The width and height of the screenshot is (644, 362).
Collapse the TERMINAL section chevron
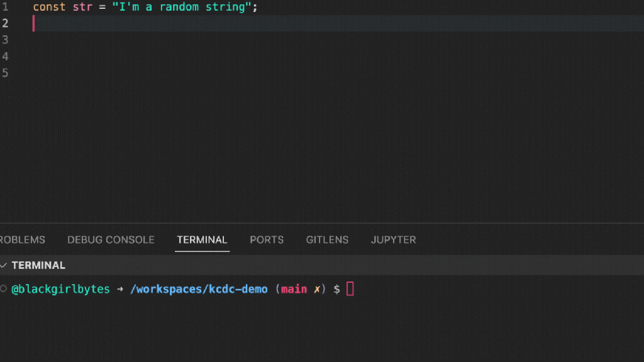(4, 265)
